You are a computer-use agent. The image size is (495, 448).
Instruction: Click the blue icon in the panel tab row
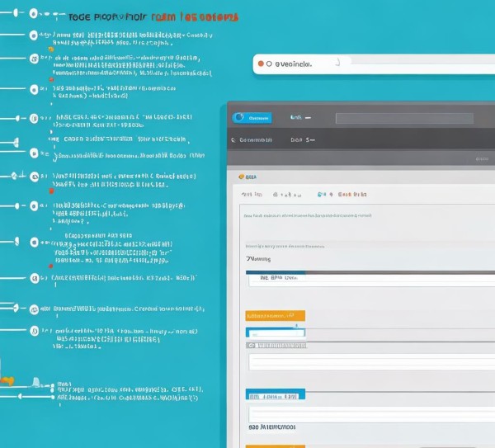pyautogui.click(x=320, y=196)
